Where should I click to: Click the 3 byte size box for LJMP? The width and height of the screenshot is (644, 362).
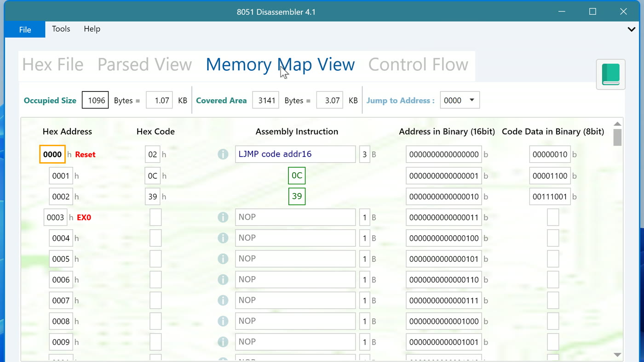(x=364, y=154)
